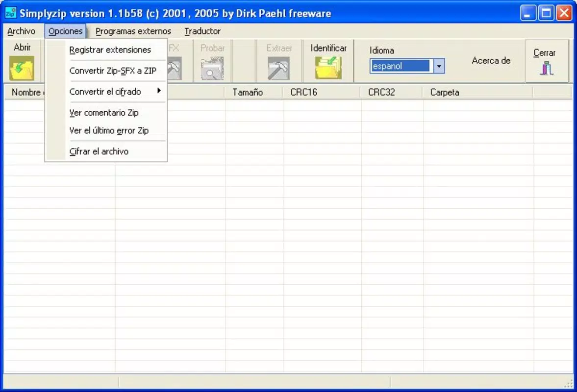Choose Convertir Zip-SFX a ZIP

coord(113,71)
